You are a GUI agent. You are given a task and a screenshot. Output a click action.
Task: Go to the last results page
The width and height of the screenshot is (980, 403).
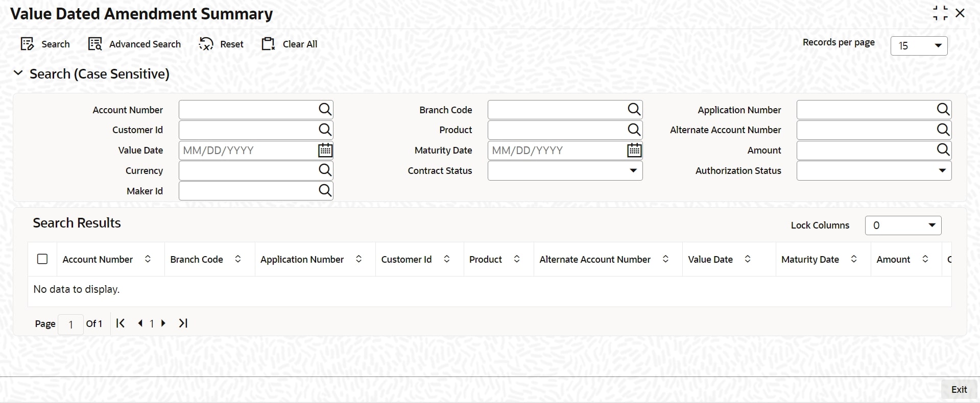point(183,323)
